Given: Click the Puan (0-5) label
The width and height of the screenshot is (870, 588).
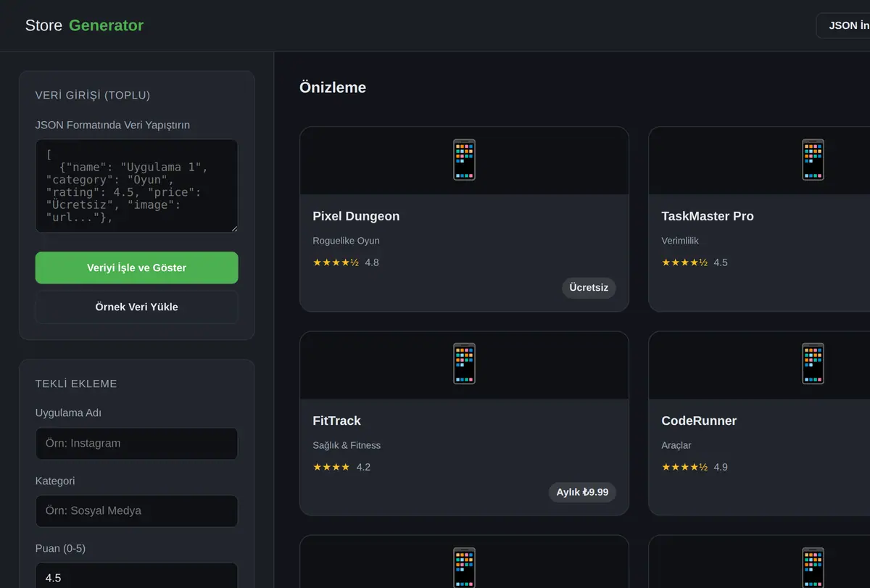Looking at the screenshot, I should (x=60, y=548).
